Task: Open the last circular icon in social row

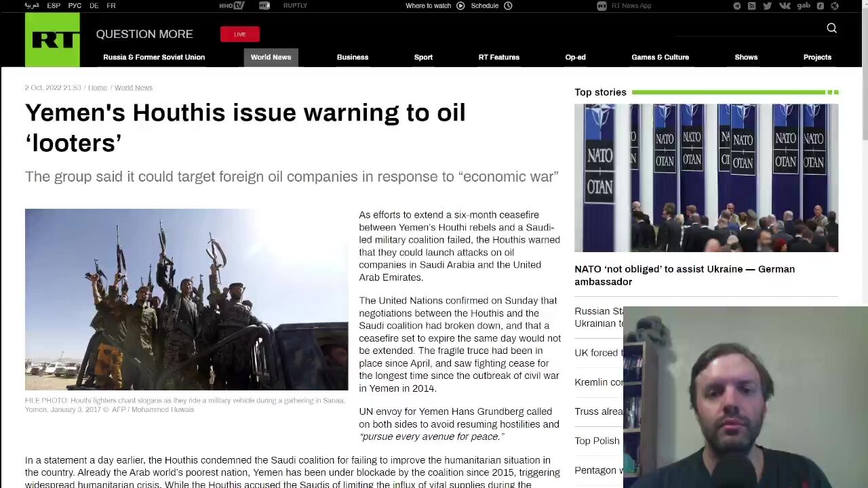Action: [835, 6]
